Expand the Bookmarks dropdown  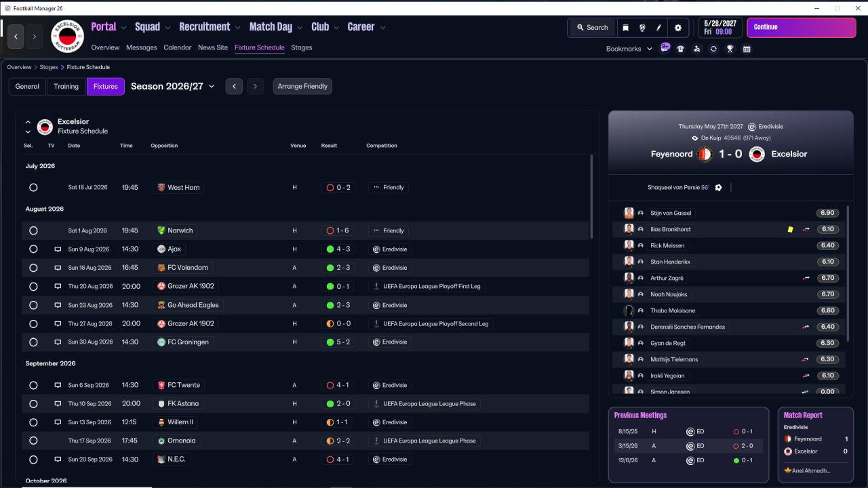[629, 49]
